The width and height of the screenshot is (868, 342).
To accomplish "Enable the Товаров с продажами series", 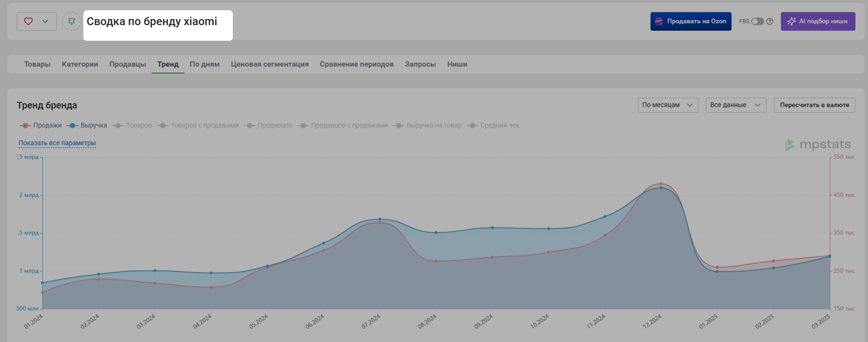I will [198, 126].
